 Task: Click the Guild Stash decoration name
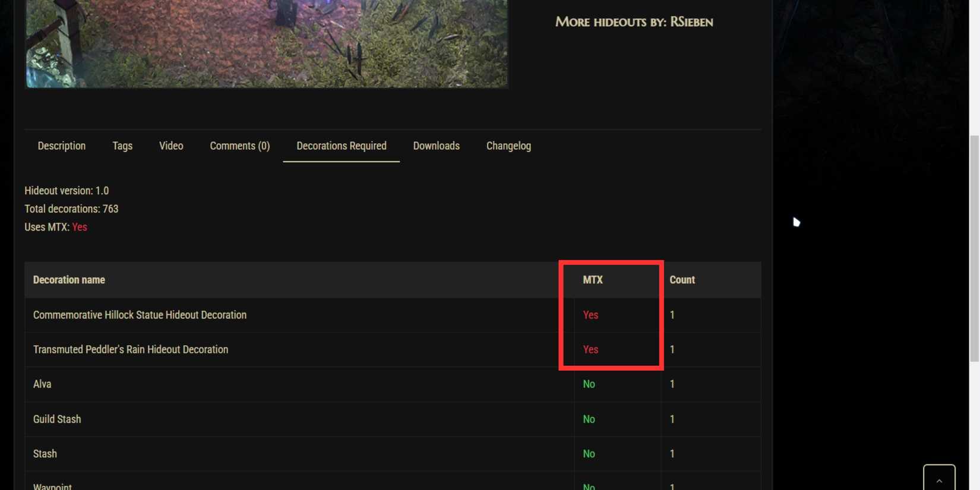pyautogui.click(x=57, y=419)
